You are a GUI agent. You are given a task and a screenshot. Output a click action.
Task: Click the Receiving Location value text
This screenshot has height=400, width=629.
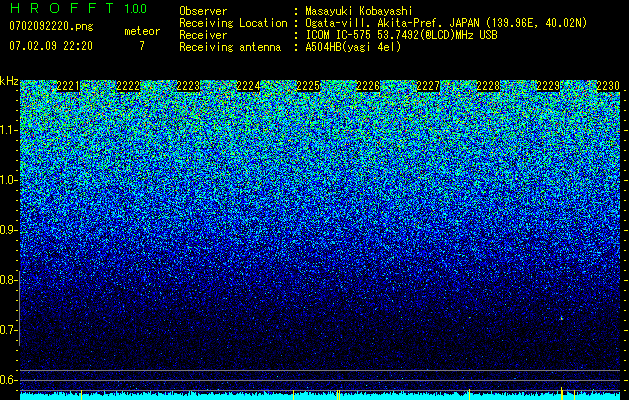[x=446, y=23]
